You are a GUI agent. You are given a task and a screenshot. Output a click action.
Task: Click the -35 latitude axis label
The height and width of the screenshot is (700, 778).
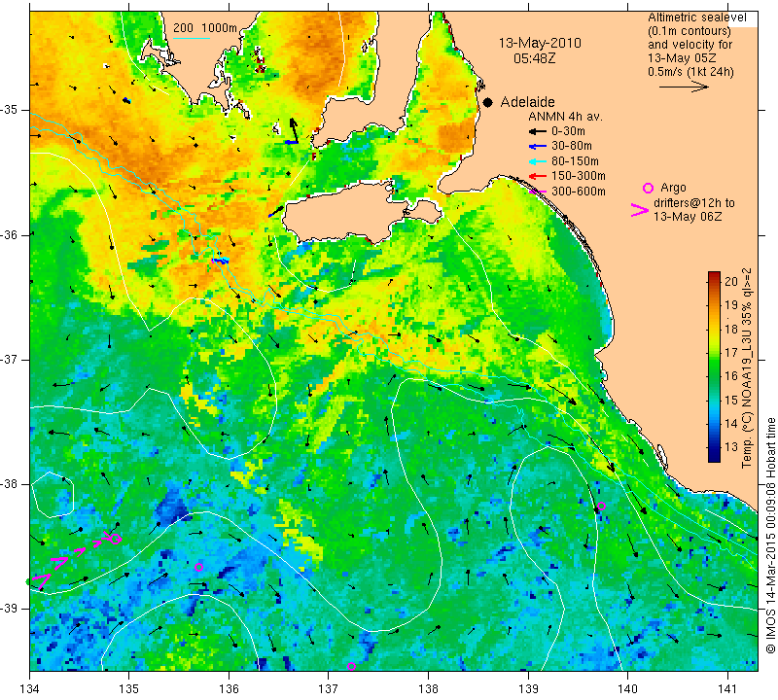pyautogui.click(x=10, y=110)
